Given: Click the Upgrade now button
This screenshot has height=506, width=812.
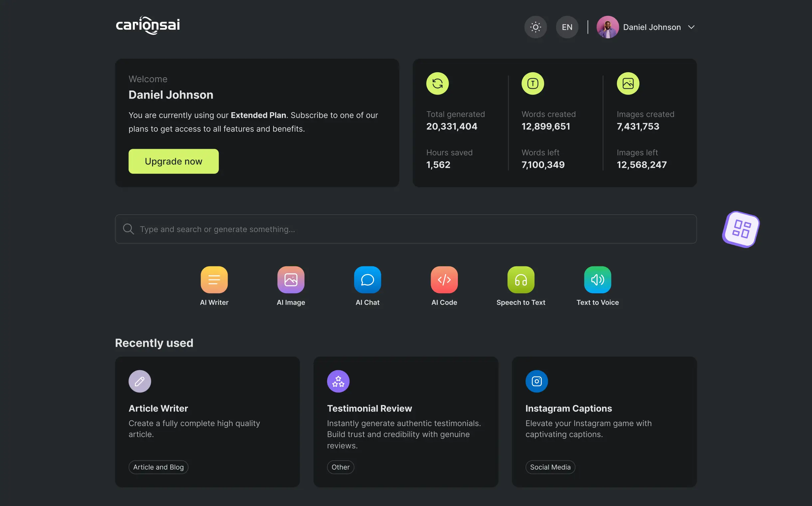Looking at the screenshot, I should coord(173,161).
